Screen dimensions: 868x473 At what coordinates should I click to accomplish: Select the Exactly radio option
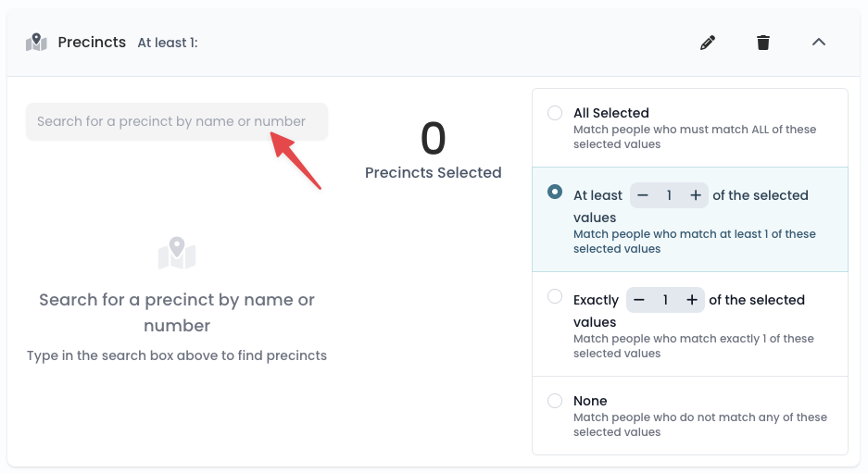click(555, 296)
